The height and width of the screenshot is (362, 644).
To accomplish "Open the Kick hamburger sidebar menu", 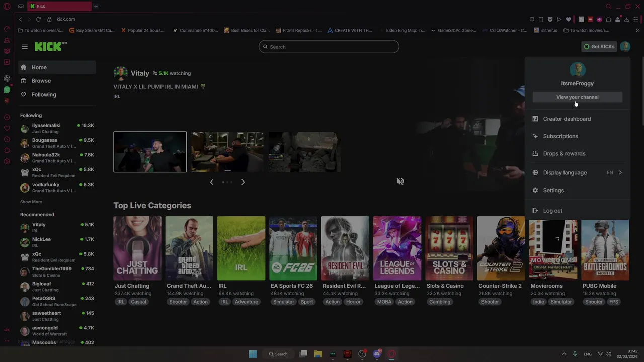I will click(x=25, y=47).
